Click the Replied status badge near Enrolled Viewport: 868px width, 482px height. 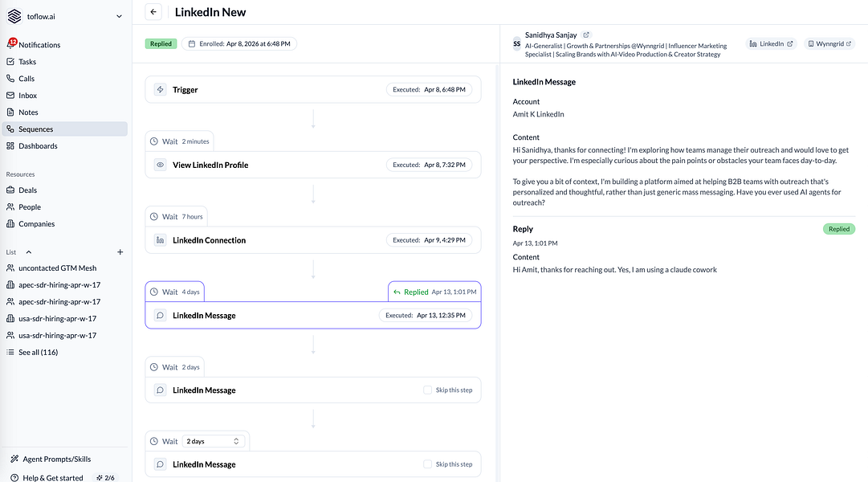pyautogui.click(x=161, y=43)
